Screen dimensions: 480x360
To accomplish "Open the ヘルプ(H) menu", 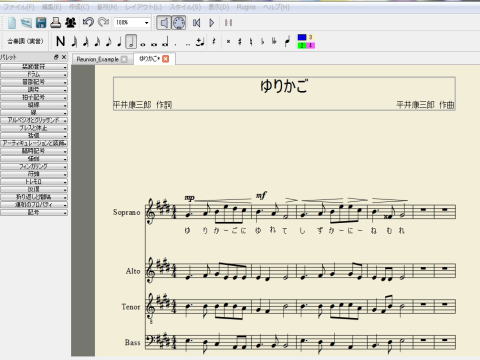I will coord(276,7).
